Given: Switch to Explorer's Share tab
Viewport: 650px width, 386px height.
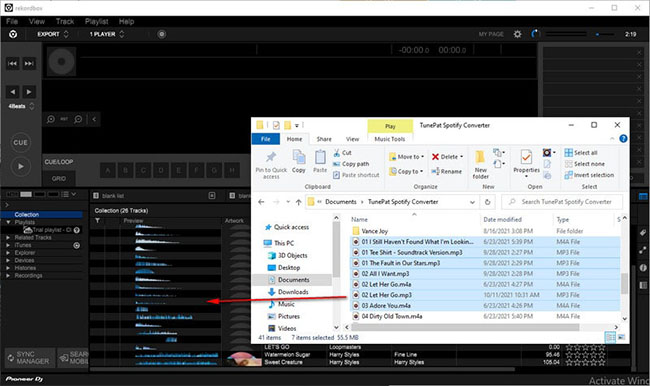Looking at the screenshot, I should (324, 139).
